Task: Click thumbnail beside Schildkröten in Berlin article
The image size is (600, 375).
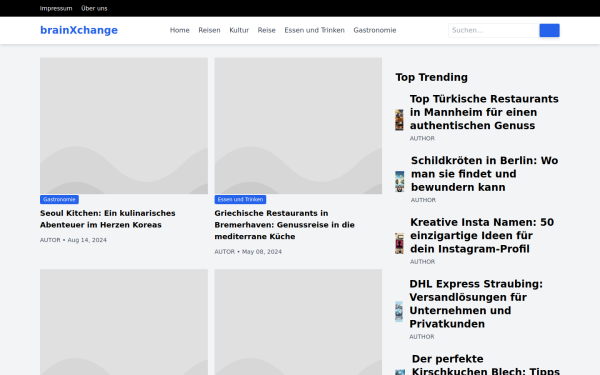Action: pos(399,181)
